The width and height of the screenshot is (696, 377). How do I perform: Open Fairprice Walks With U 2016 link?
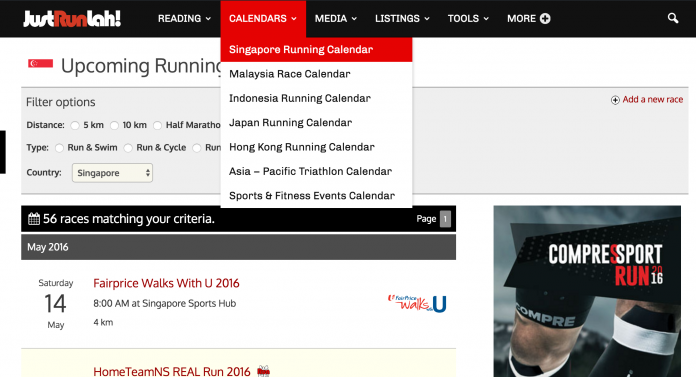[166, 283]
